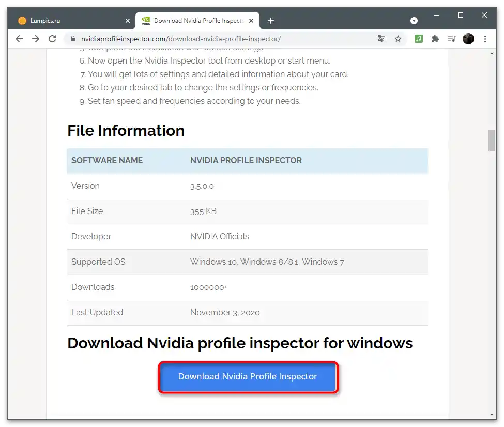This screenshot has width=504, height=427.
Task: Click the NVIDIA PROFILE INSPECTOR header cell
Action: click(246, 160)
